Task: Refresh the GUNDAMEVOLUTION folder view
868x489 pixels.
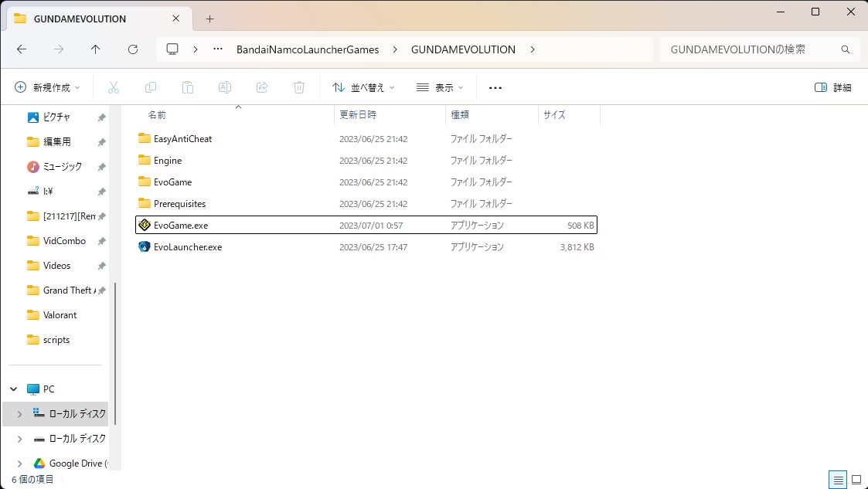Action: [x=133, y=49]
